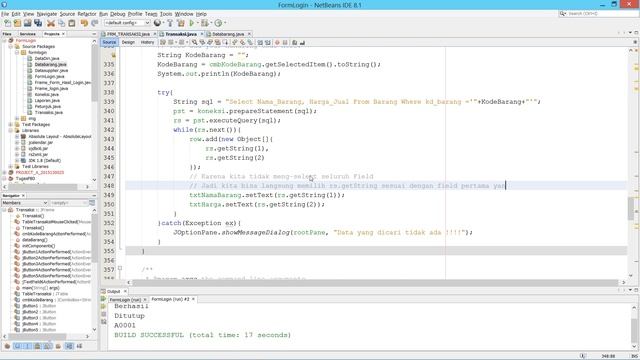Open the Tools menu
Screen dimensions: 640x360
(166, 14)
